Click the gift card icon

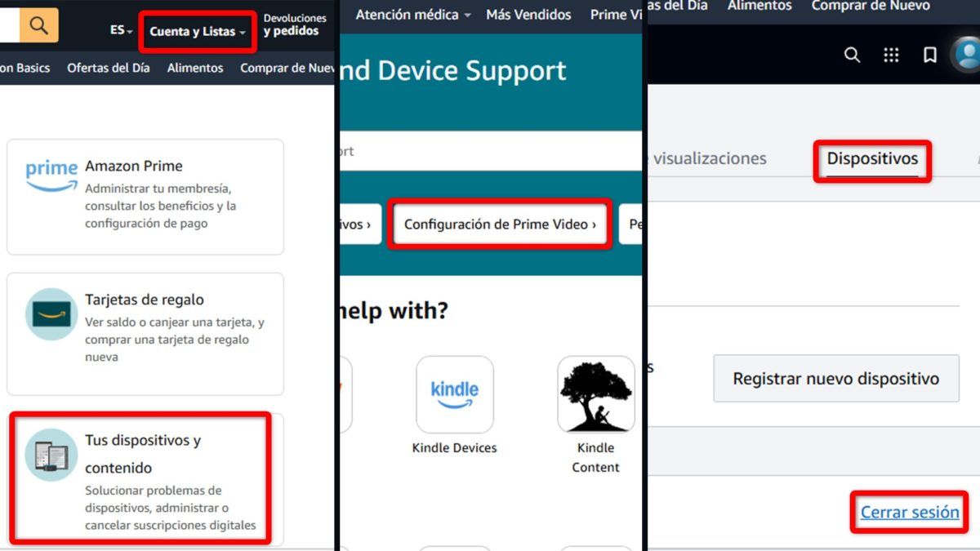pos(51,313)
